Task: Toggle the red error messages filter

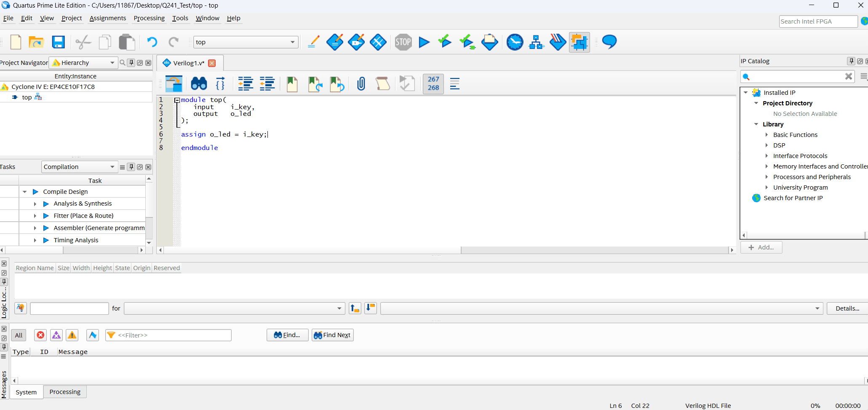Action: 40,335
